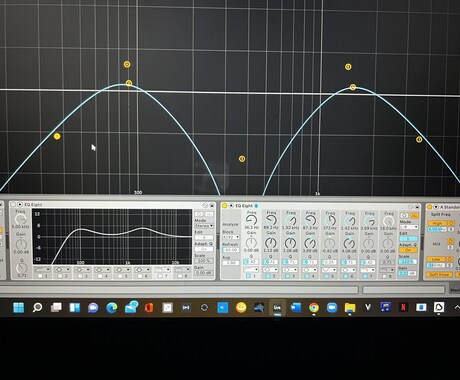Click the 3.89 dB Gain knob
The width and height of the screenshot is (460, 380).
(x=310, y=243)
